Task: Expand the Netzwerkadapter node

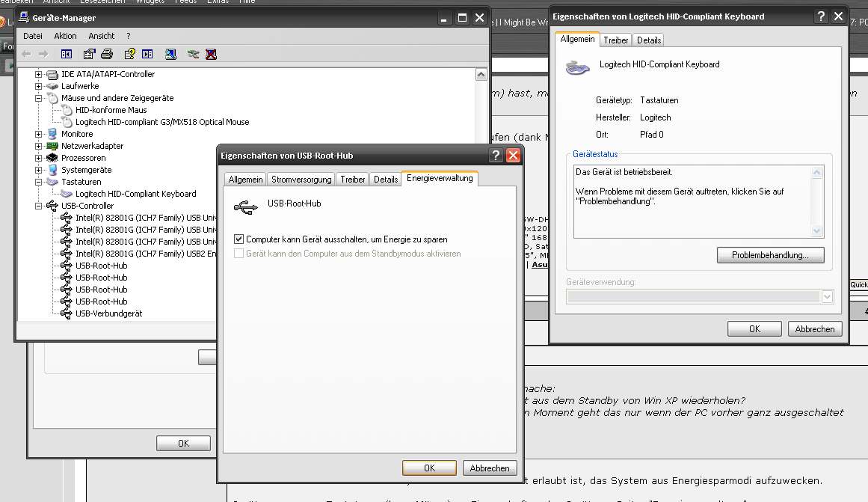Action: point(38,147)
